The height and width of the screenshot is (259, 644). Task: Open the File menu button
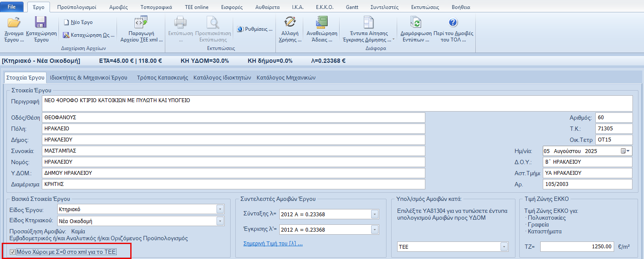click(12, 7)
